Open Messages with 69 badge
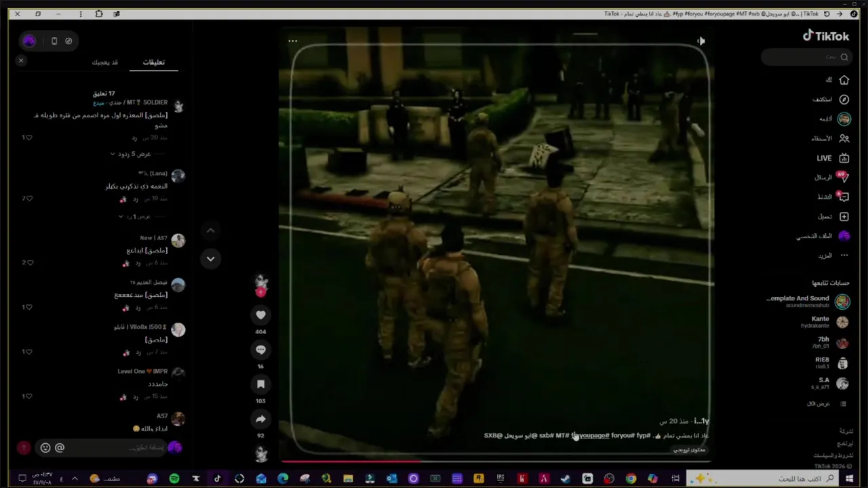Viewport: 868px width, 488px height. coord(843,177)
